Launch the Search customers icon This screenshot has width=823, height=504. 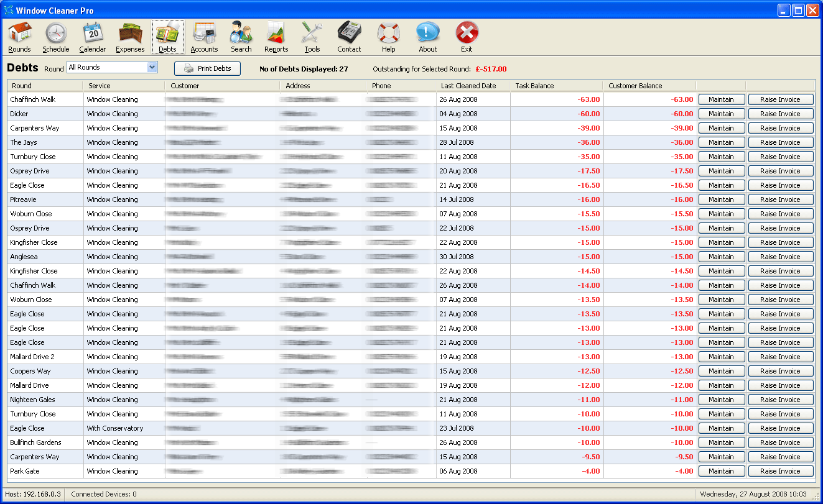point(241,32)
